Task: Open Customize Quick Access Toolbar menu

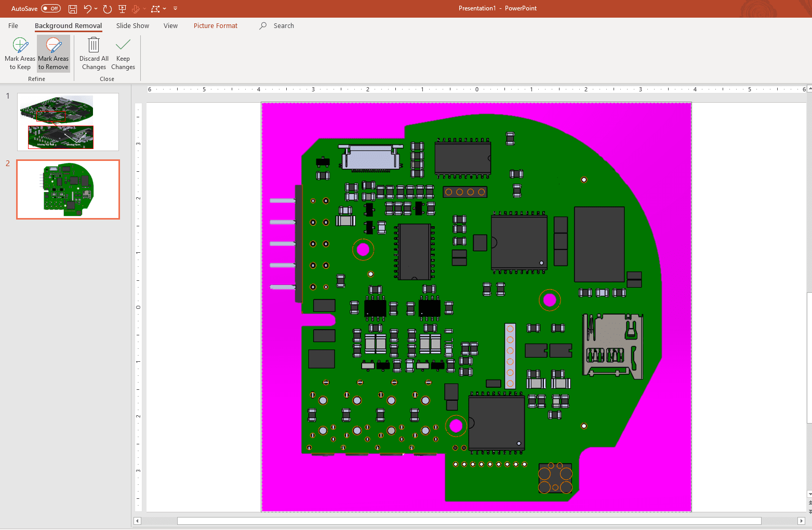Action: 175,9
